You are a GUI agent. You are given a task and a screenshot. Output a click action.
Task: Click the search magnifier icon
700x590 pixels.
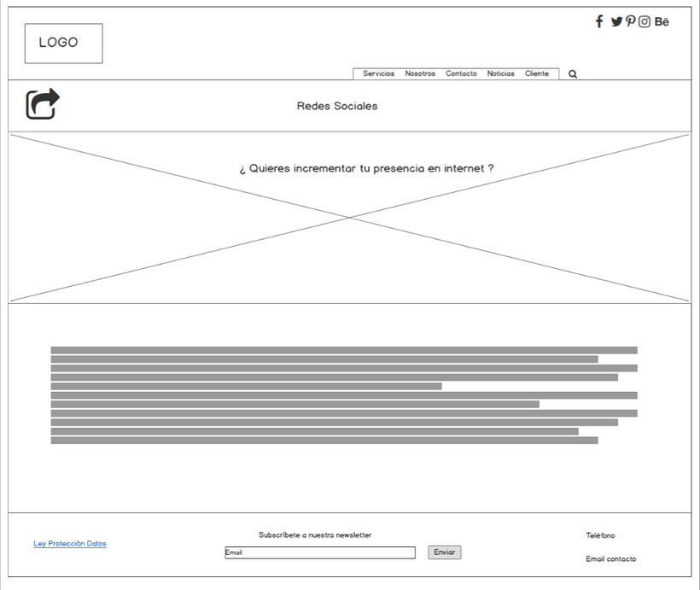click(573, 74)
